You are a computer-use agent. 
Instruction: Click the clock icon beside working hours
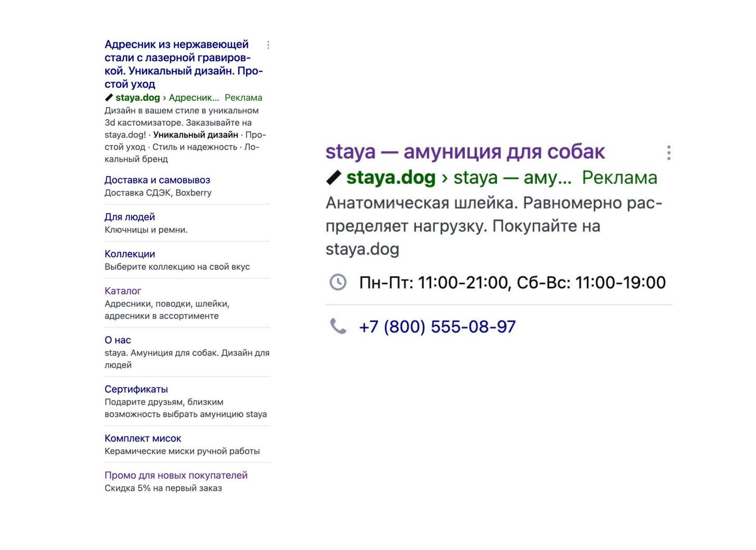point(338,282)
